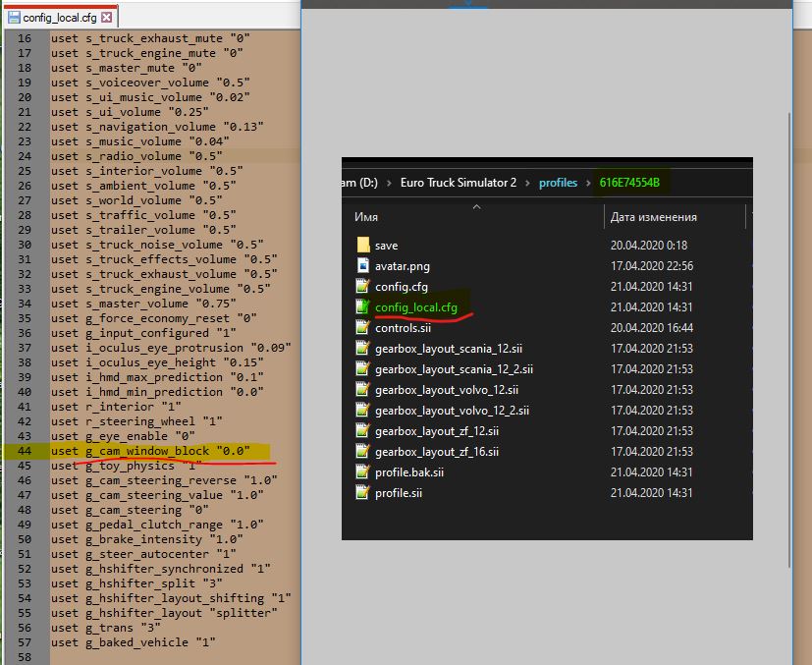
Task: Select the save folder name
Action: point(386,246)
